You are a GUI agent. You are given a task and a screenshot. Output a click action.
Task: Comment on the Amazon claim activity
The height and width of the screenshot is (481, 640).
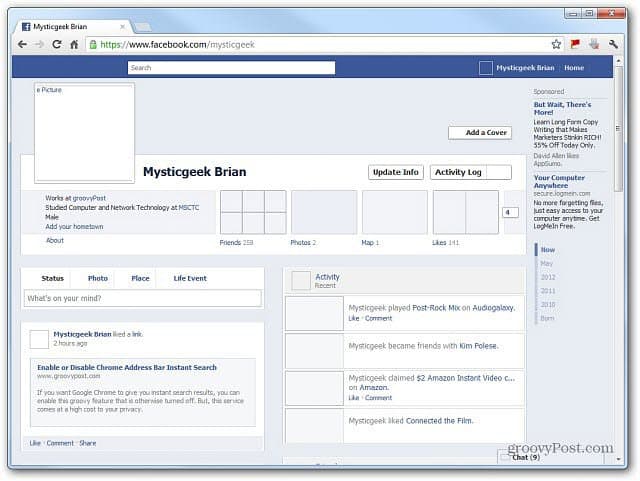click(x=378, y=398)
